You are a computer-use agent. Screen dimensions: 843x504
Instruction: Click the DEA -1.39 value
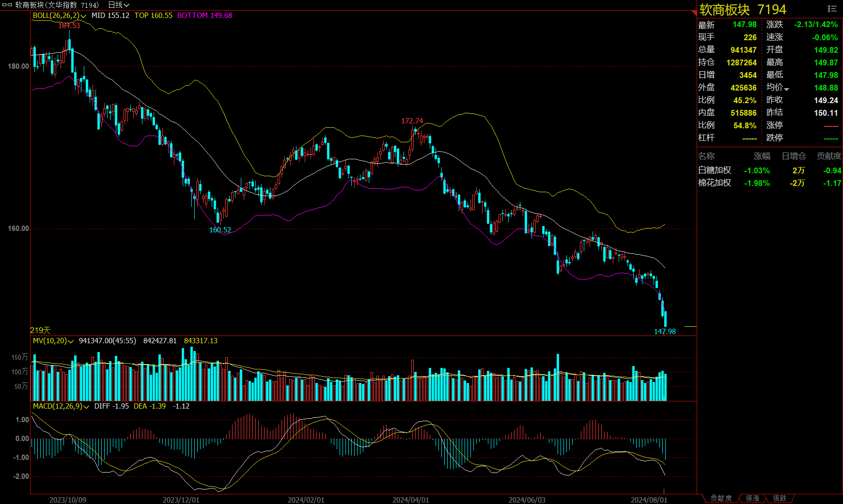pyautogui.click(x=150, y=406)
